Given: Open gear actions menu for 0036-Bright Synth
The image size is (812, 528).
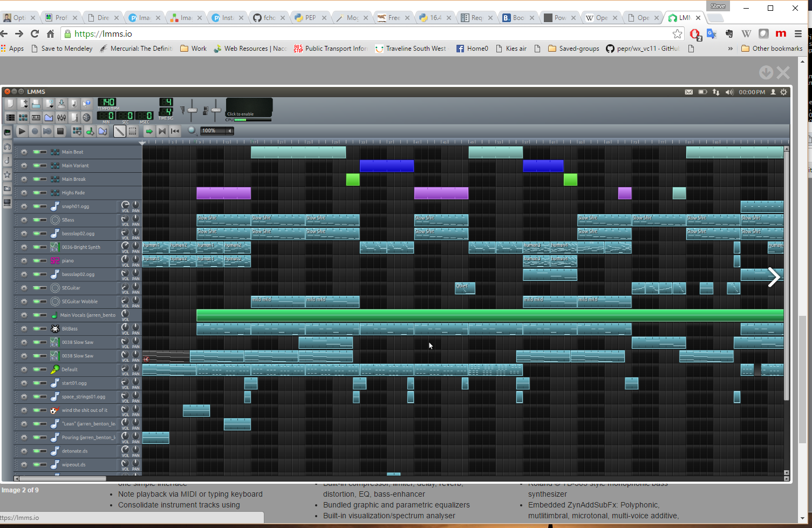Looking at the screenshot, I should pyautogui.click(x=24, y=247).
